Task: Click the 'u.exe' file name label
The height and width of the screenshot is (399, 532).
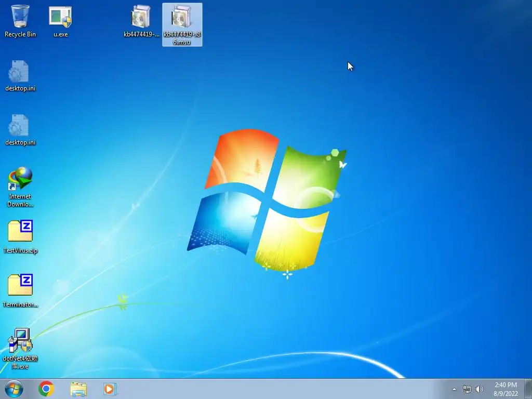Action: click(60, 34)
